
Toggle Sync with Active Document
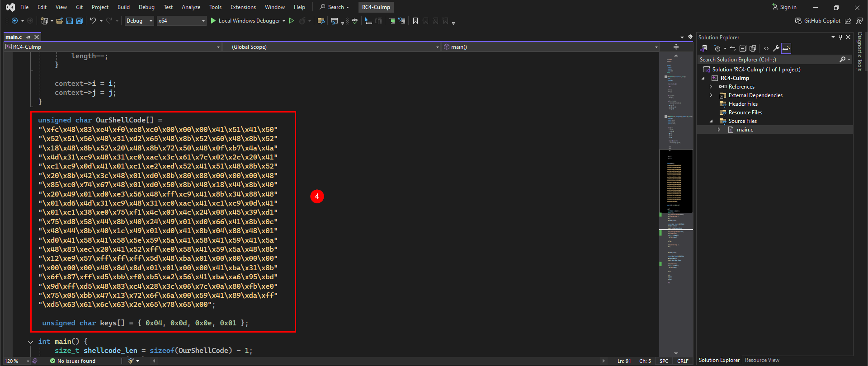[x=733, y=48]
